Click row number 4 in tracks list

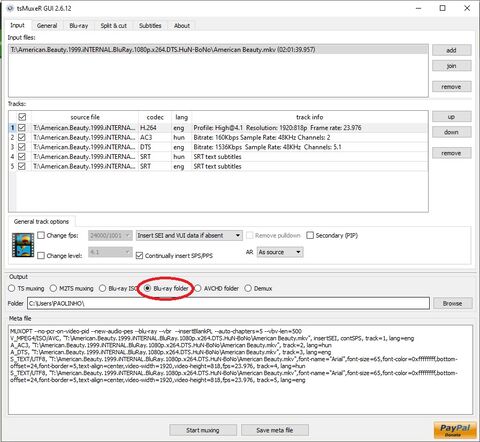coord(12,157)
